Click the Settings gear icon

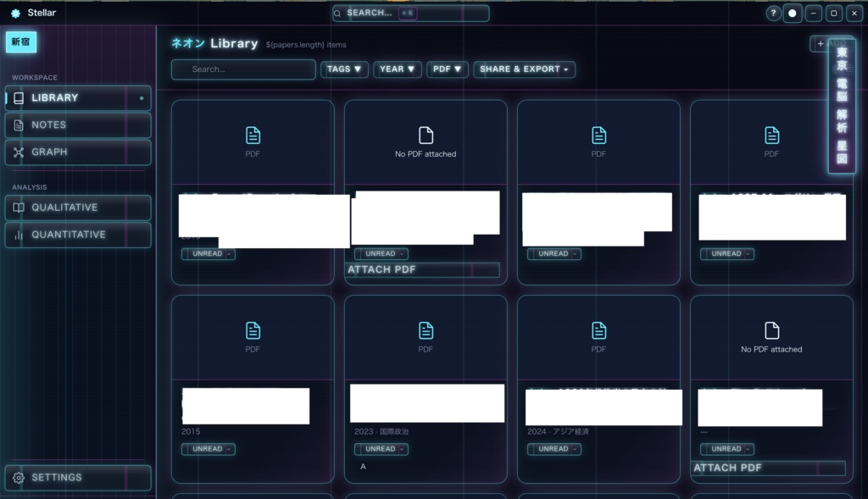click(x=19, y=478)
